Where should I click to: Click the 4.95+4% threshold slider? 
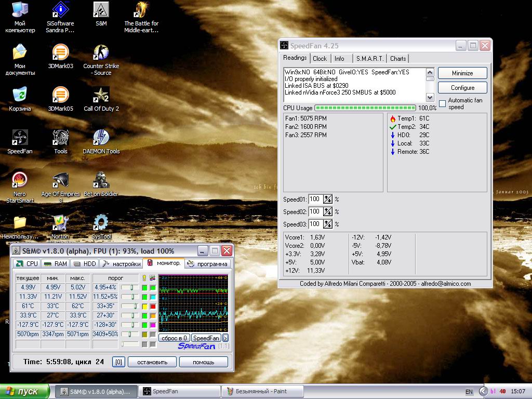coord(130,287)
